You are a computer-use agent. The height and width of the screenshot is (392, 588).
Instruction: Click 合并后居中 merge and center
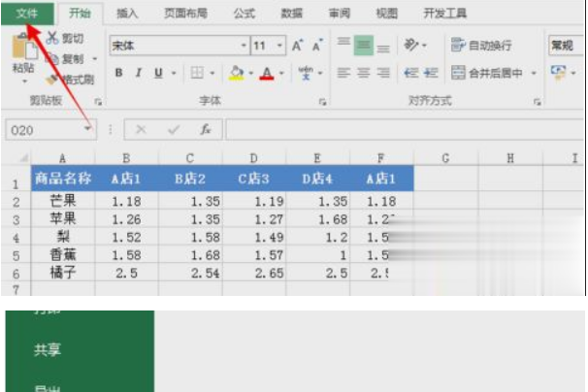(x=487, y=73)
